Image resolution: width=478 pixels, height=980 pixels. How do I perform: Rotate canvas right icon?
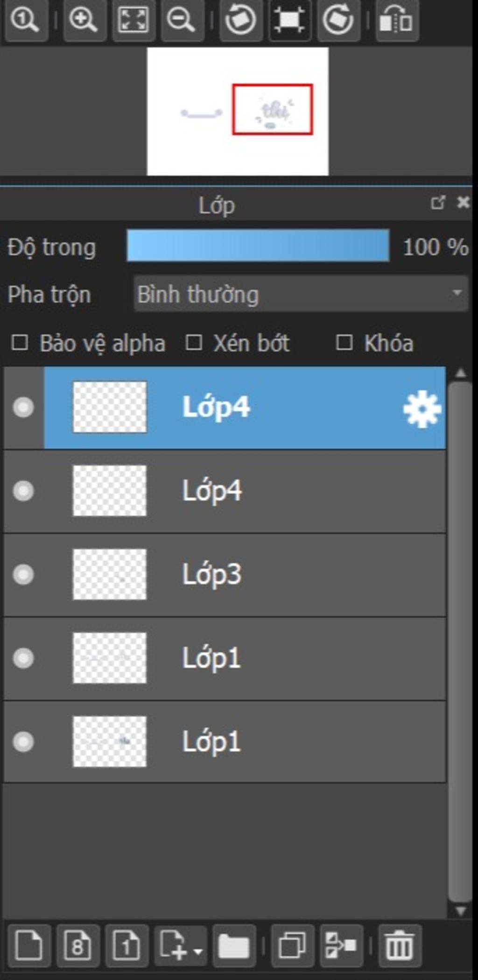338,20
